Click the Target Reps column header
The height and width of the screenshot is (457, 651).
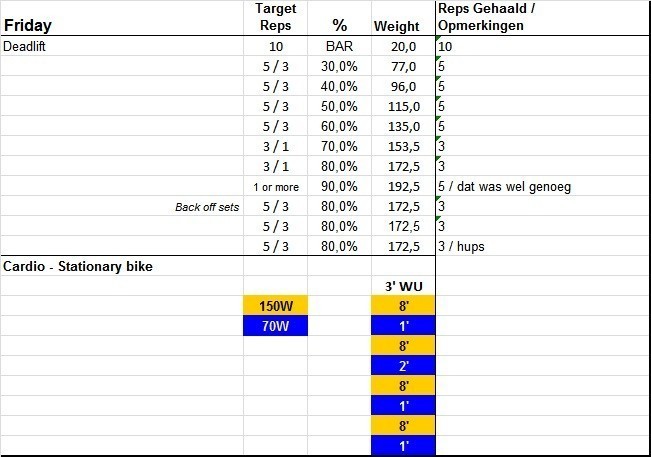(275, 17)
